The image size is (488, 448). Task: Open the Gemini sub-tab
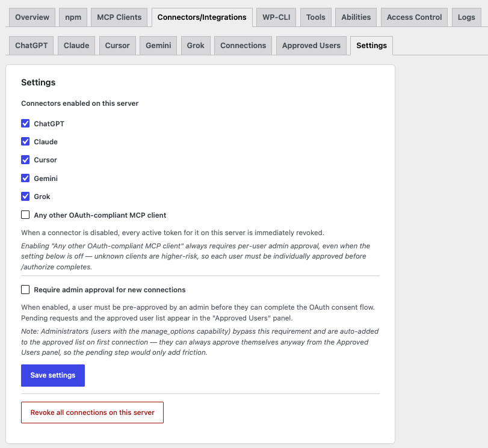158,46
